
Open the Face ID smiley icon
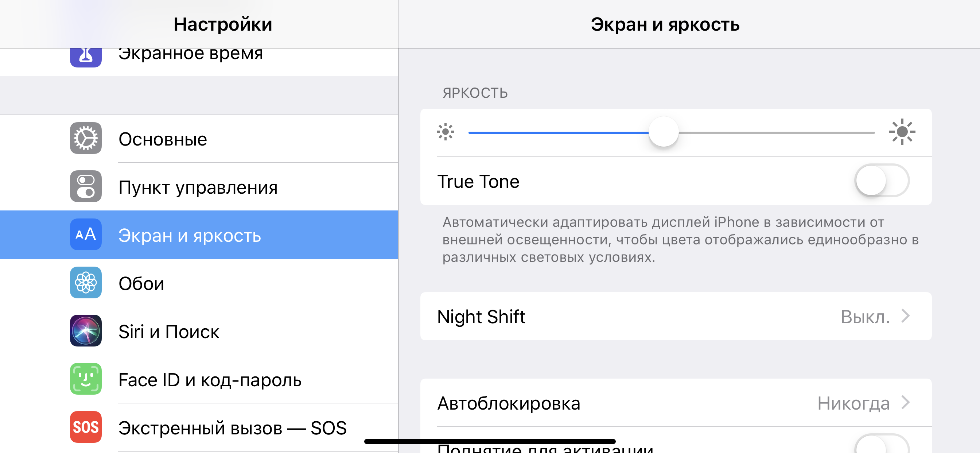86,379
